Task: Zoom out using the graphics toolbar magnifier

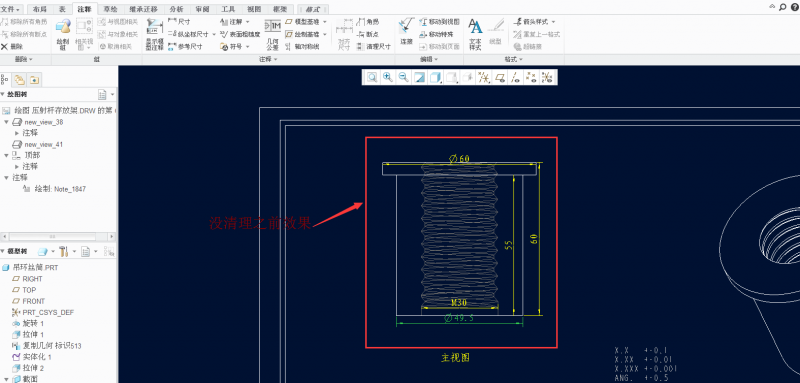Action: (403, 77)
